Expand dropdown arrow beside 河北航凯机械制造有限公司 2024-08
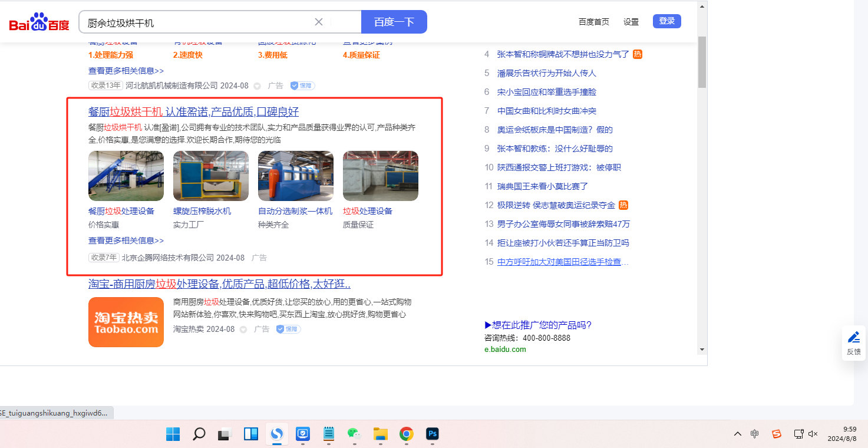Image resolution: width=868 pixels, height=448 pixels. click(257, 86)
